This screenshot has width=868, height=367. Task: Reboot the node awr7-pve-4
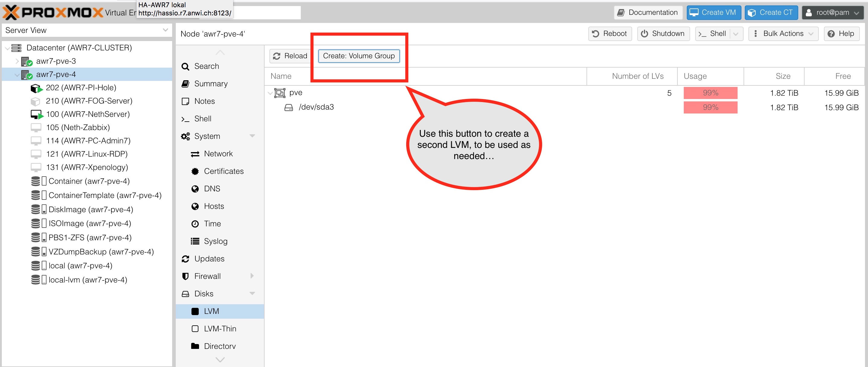pos(610,34)
